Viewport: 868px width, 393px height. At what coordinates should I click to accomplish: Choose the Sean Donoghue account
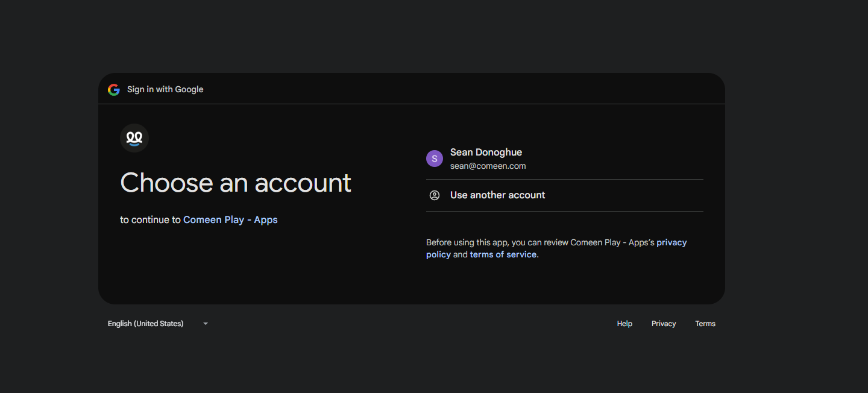[565, 159]
